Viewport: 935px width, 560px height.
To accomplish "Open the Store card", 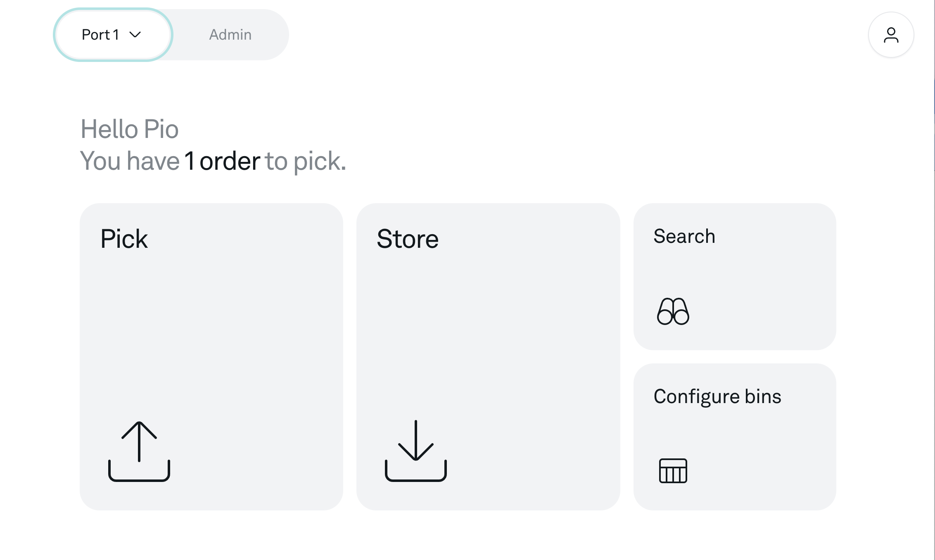I will pos(488,357).
